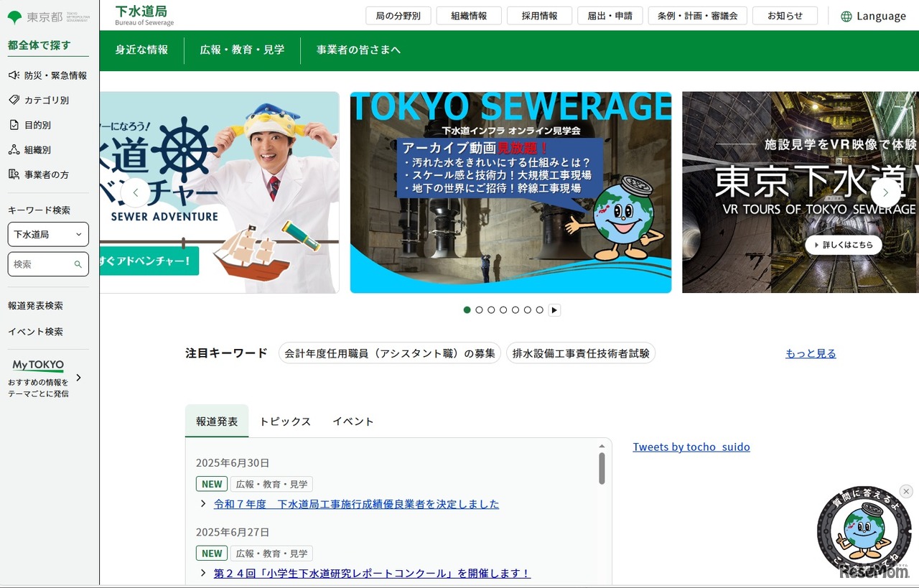Switch to the イベント tab
The image size is (919, 588).
pos(353,421)
